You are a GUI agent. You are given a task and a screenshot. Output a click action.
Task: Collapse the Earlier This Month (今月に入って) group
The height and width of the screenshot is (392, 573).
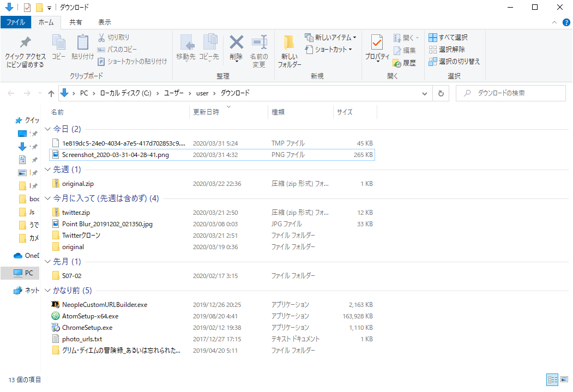47,198
